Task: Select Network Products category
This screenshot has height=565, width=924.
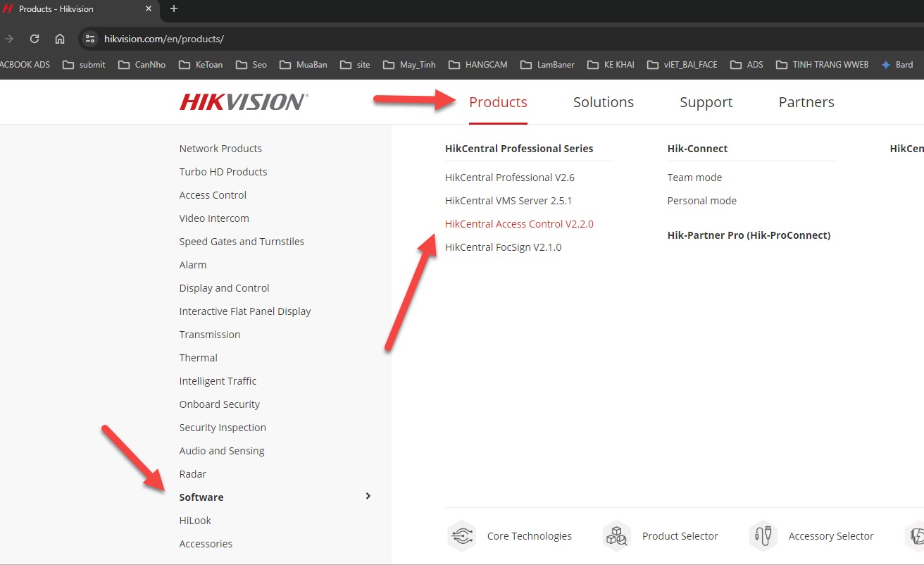Action: click(220, 149)
